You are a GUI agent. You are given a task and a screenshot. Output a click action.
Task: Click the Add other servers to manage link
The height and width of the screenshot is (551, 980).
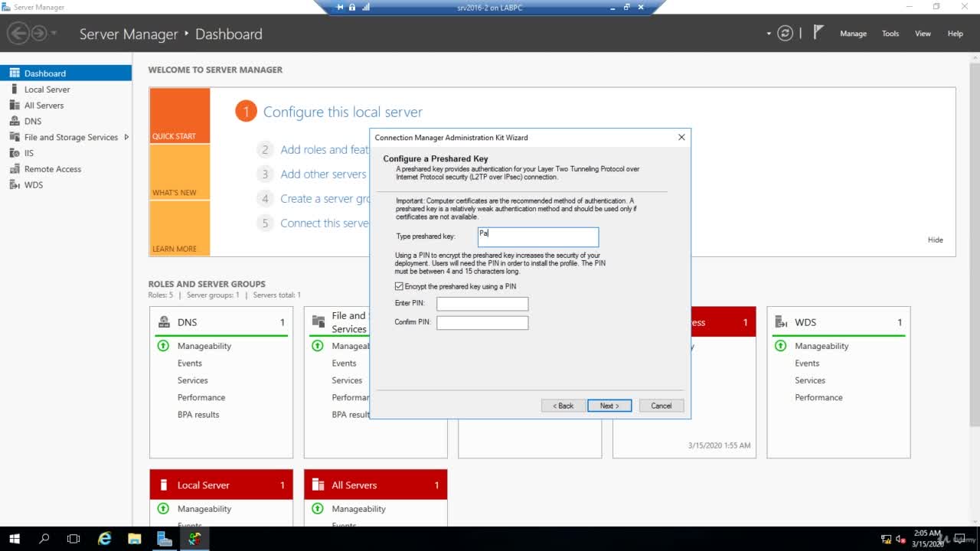point(325,174)
